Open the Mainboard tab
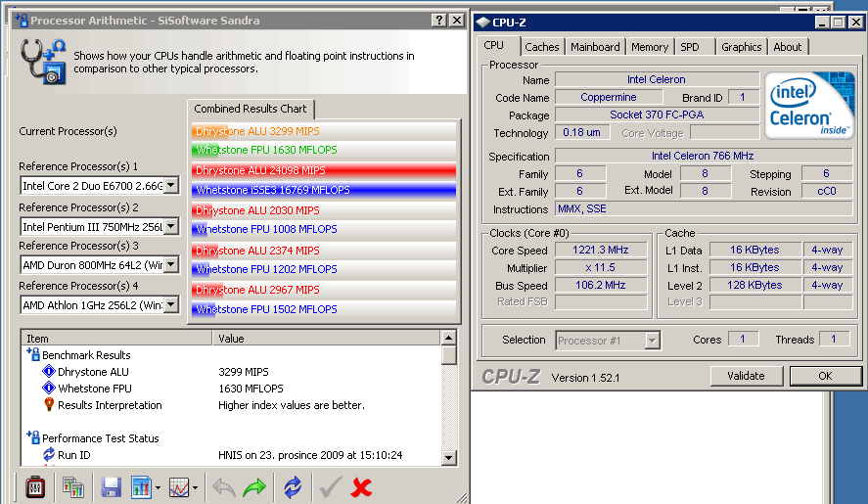The image size is (868, 504). 595,47
